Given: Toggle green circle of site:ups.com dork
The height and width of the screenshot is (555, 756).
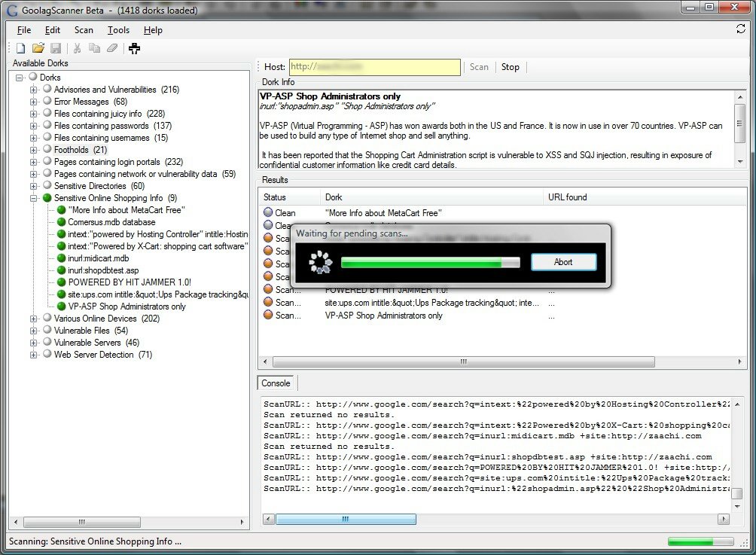Looking at the screenshot, I should click(x=61, y=294).
